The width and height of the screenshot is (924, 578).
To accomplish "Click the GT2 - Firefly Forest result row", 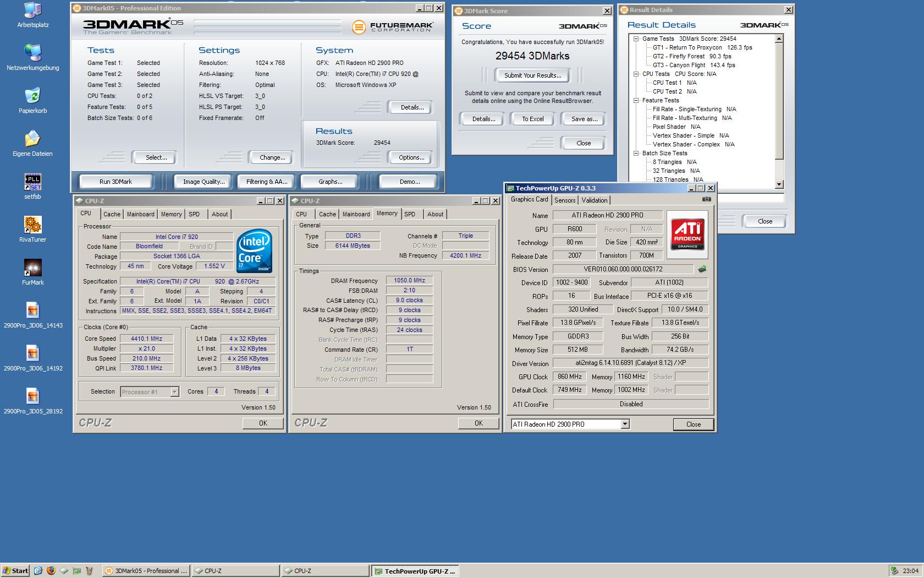I will 692,56.
